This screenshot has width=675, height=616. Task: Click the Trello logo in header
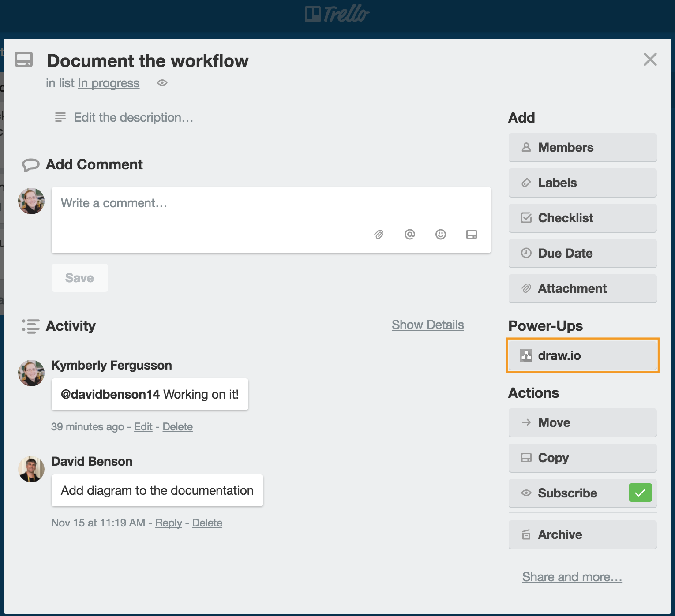coord(337,14)
